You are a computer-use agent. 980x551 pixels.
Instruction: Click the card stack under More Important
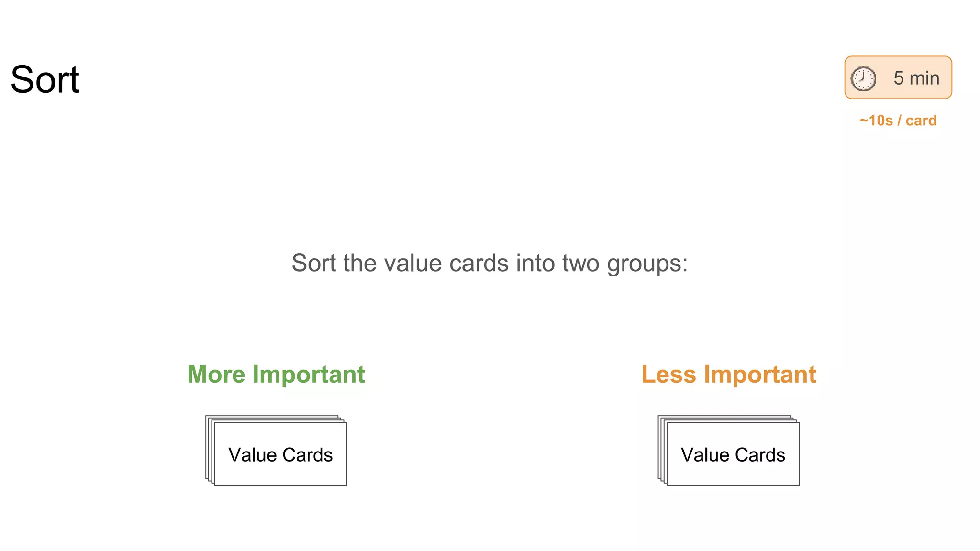pos(277,451)
